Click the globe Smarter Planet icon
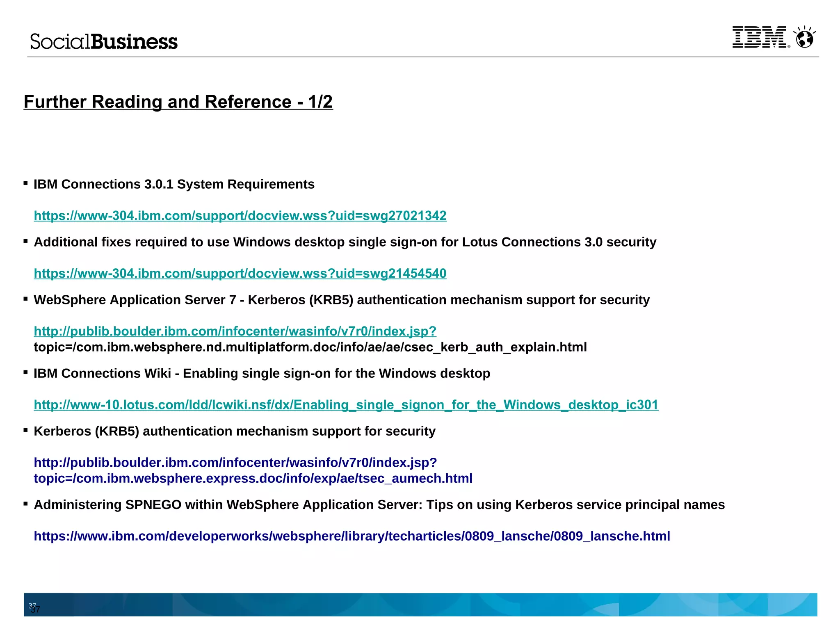Viewport: 840px width, 630px height. [804, 37]
